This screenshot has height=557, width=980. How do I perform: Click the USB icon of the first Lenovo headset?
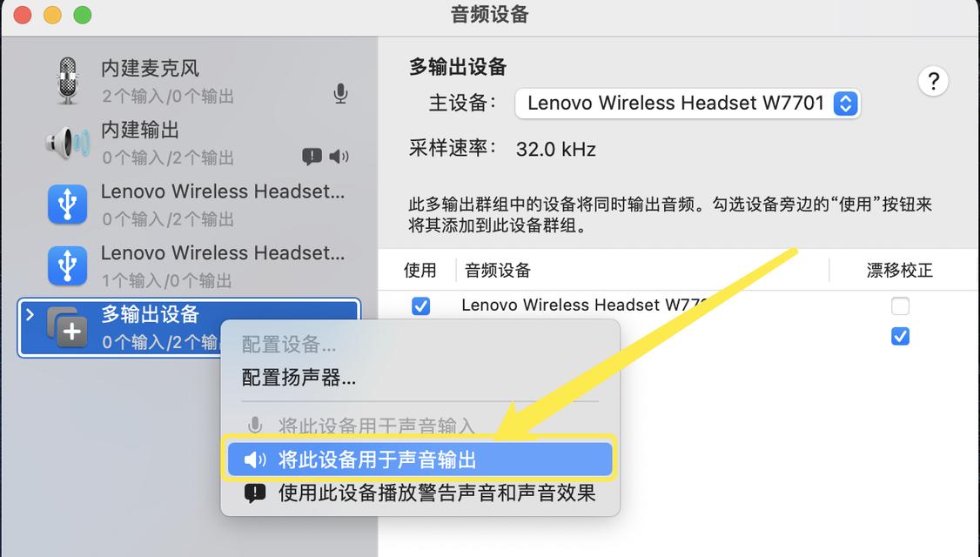(68, 204)
